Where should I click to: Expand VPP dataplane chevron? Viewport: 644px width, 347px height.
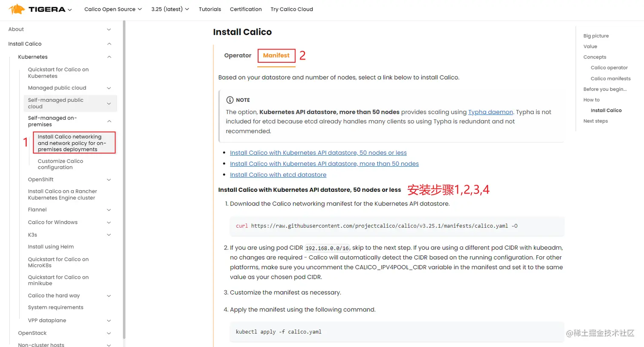coord(109,321)
